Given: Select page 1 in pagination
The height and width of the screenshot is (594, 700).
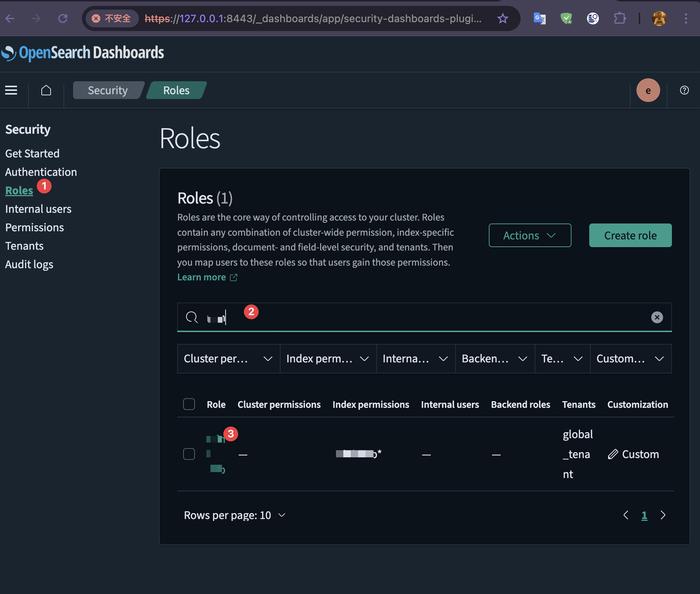Looking at the screenshot, I should pos(644,515).
